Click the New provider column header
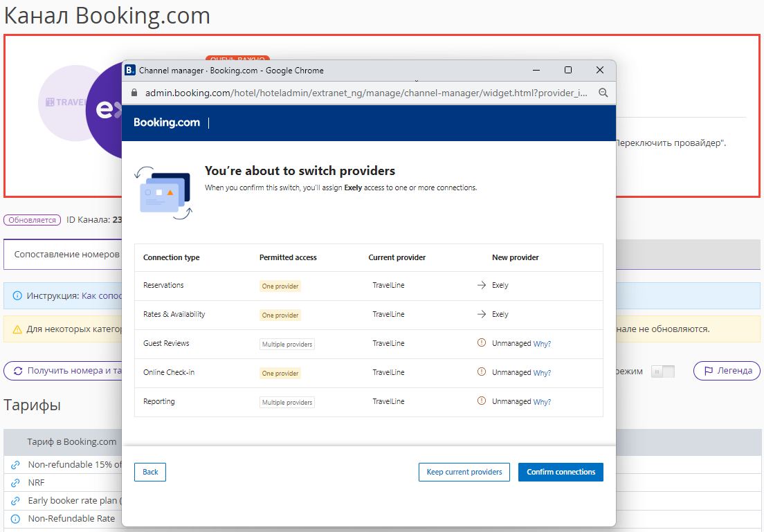 (x=516, y=257)
